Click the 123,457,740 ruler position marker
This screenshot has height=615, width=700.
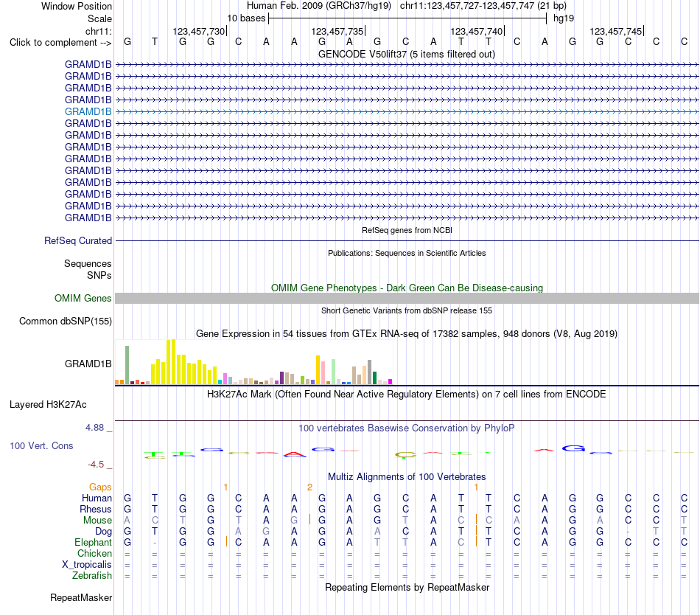coord(476,31)
